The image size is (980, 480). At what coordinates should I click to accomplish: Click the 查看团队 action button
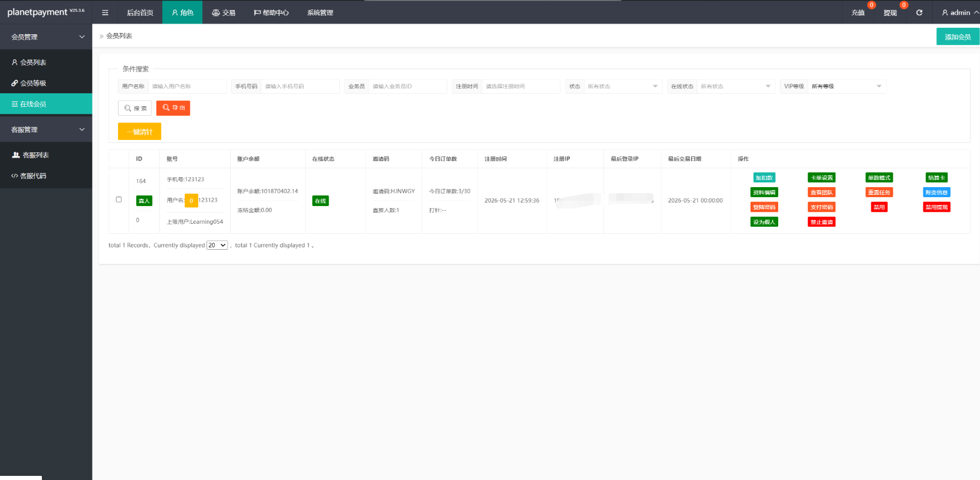pyautogui.click(x=821, y=192)
